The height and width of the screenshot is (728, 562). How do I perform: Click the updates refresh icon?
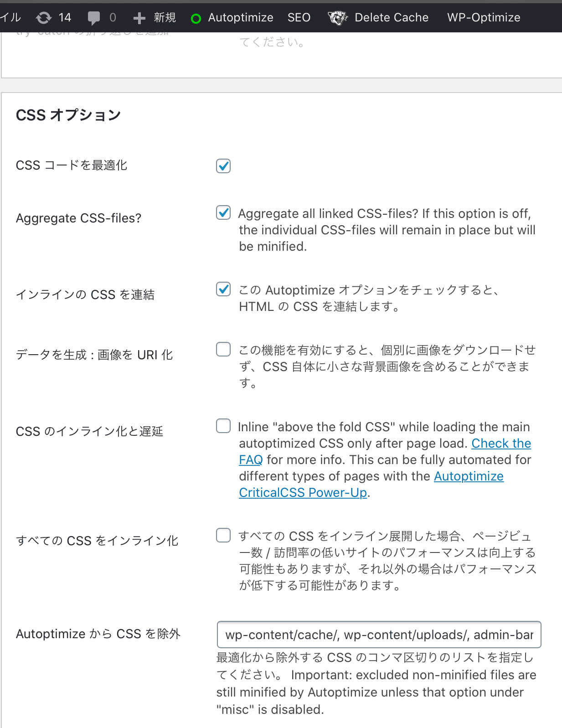[x=43, y=18]
